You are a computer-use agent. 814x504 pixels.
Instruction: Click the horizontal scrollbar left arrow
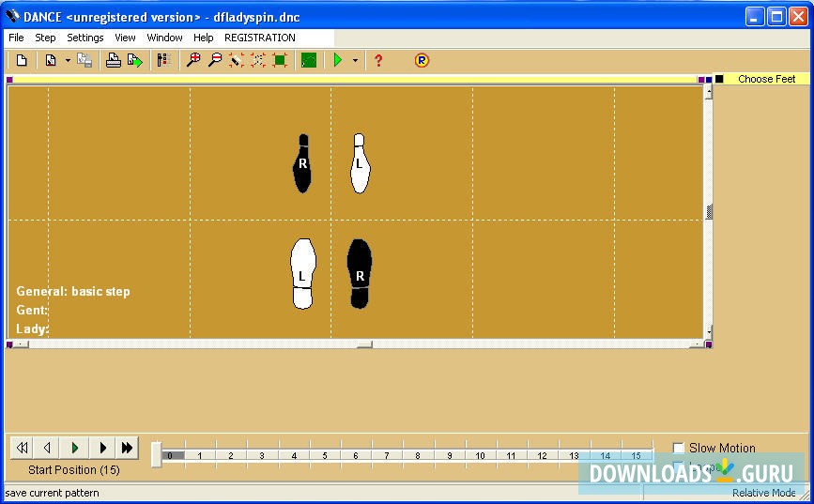(21, 344)
